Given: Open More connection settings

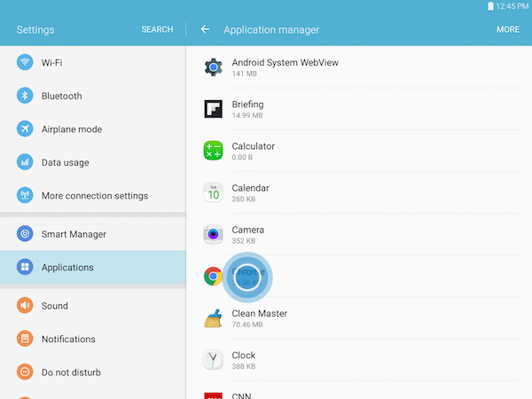Looking at the screenshot, I should point(93,195).
